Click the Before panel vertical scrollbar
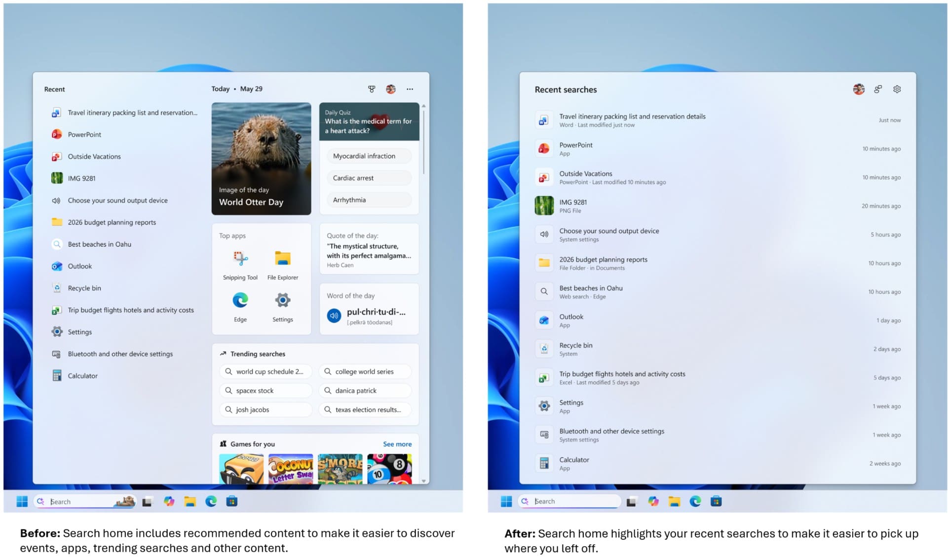The image size is (950, 560). tap(423, 143)
